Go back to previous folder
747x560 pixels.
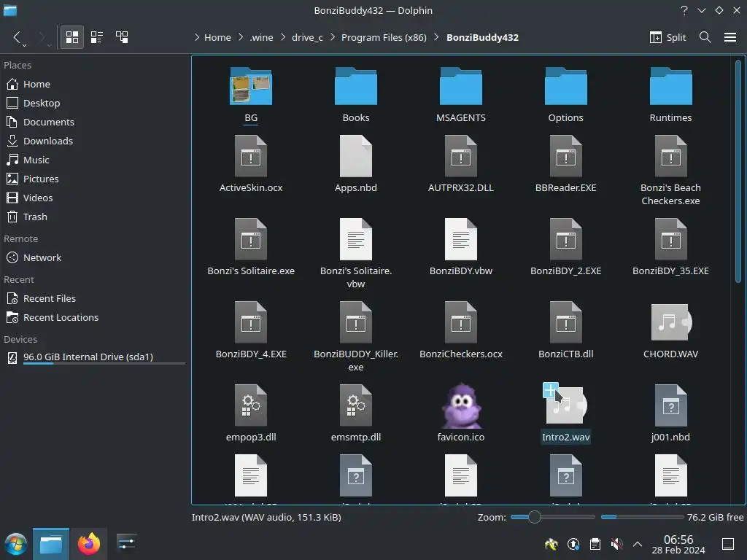tap(18, 37)
